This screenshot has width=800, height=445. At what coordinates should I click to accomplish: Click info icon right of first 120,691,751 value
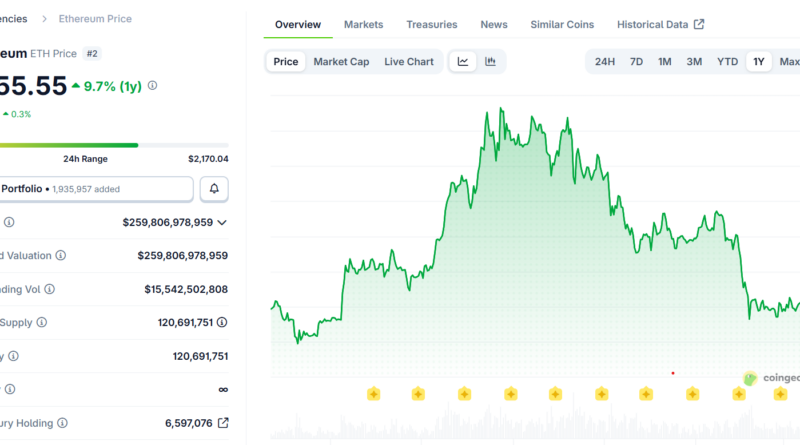coord(222,322)
